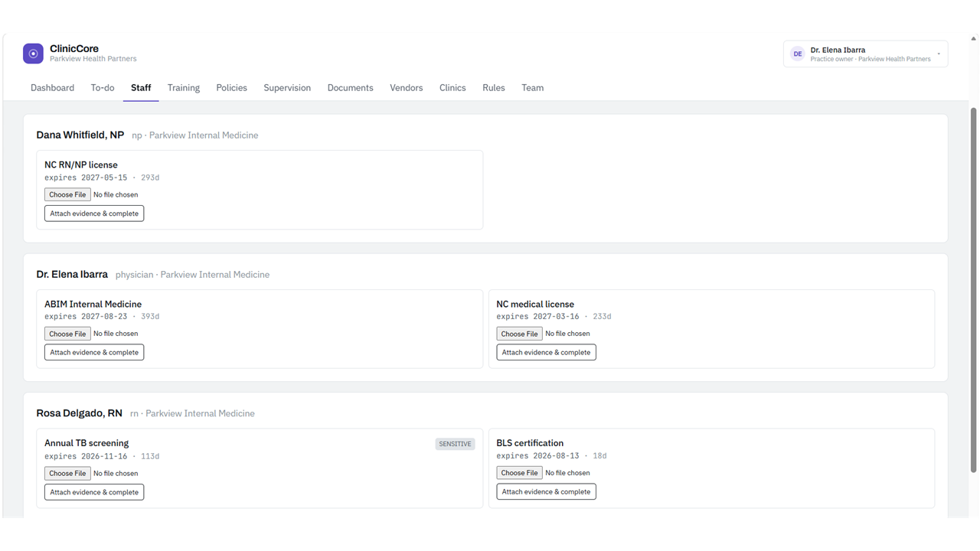
Task: Click 'physician · Parkview Internal Medicine' text
Action: (192, 275)
